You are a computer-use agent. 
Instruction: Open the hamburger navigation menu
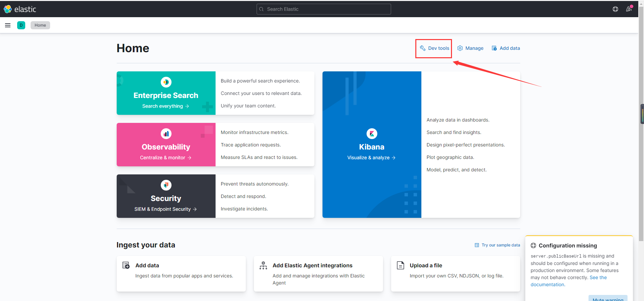pos(8,25)
